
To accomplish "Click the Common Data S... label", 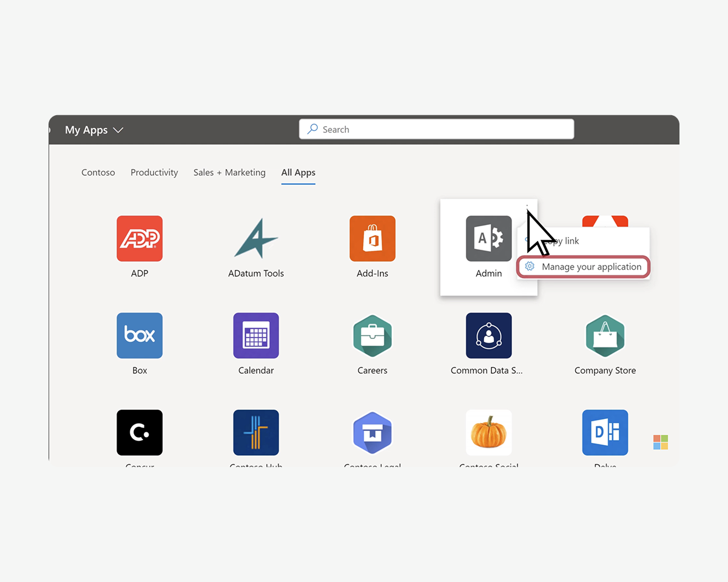I will (x=487, y=370).
